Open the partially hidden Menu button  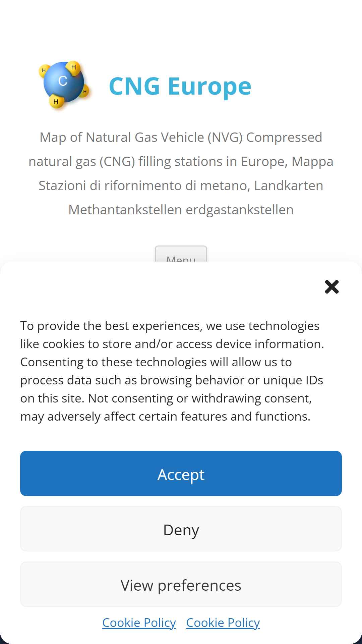(181, 254)
